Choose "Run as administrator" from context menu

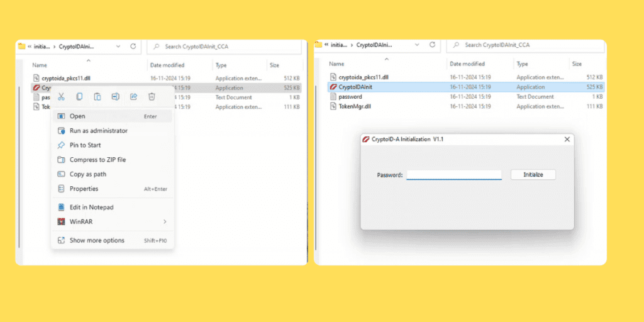point(98,131)
